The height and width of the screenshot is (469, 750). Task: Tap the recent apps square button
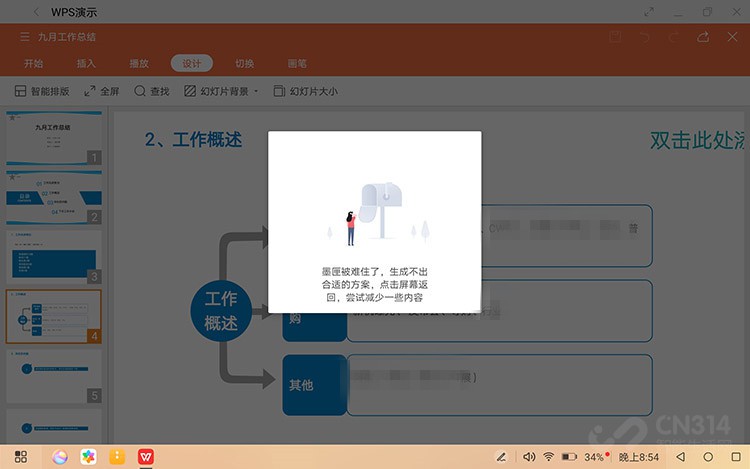click(x=736, y=457)
